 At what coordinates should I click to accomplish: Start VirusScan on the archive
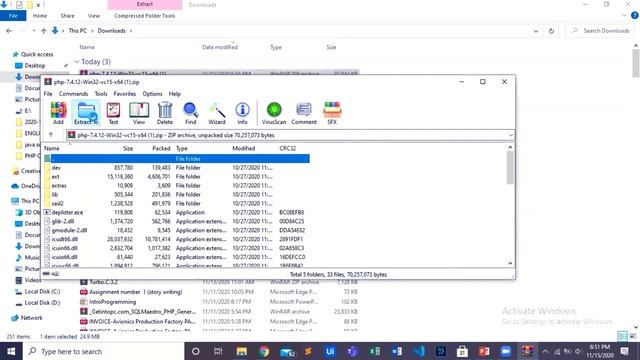point(274,113)
